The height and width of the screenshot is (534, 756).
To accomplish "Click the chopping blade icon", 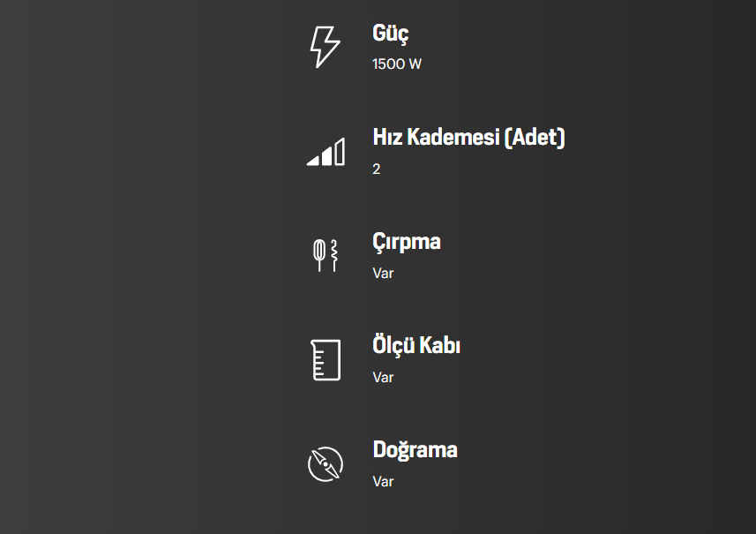I will coord(326,463).
